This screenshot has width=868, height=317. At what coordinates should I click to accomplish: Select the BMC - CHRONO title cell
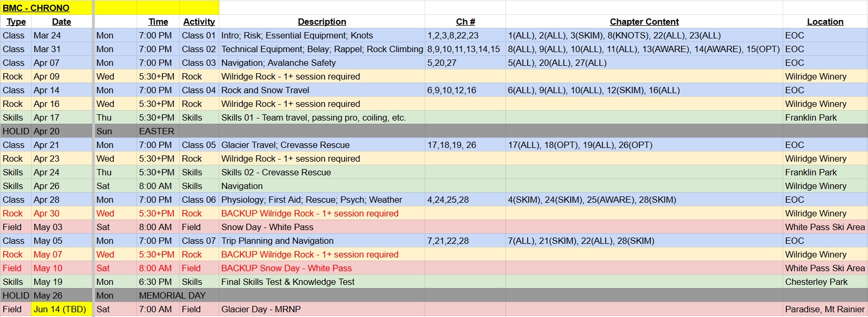(46, 8)
